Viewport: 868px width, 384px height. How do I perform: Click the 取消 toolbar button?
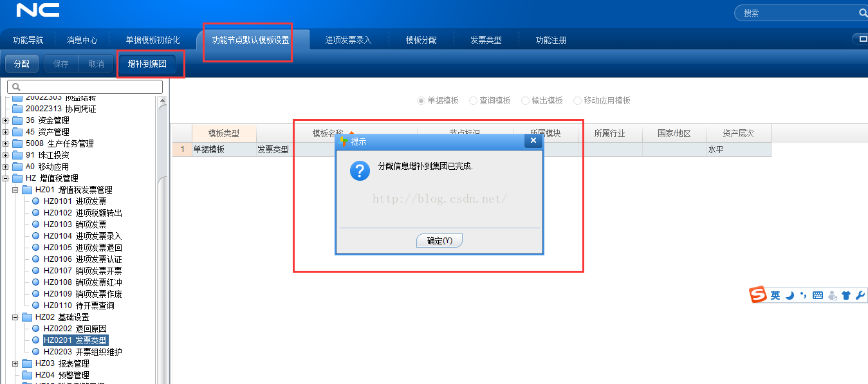[97, 64]
